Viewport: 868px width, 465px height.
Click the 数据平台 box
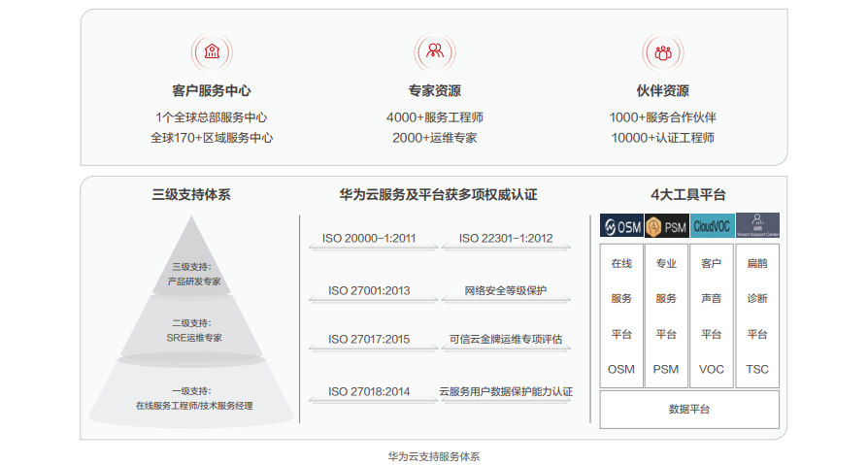click(x=689, y=409)
